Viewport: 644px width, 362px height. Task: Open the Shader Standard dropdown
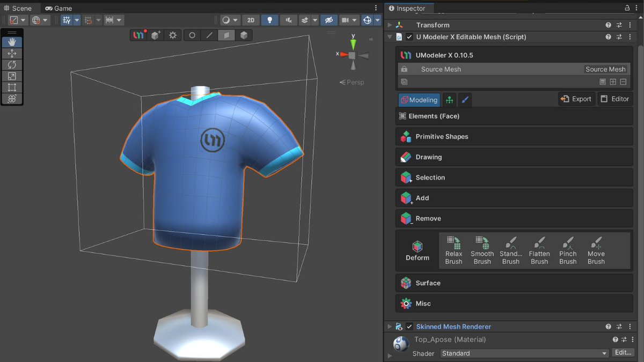click(524, 353)
